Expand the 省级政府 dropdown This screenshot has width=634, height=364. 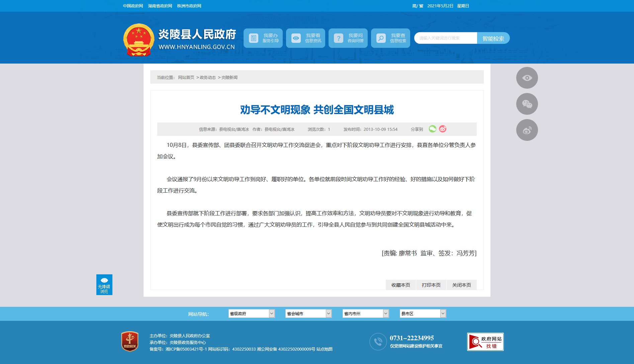click(x=251, y=313)
